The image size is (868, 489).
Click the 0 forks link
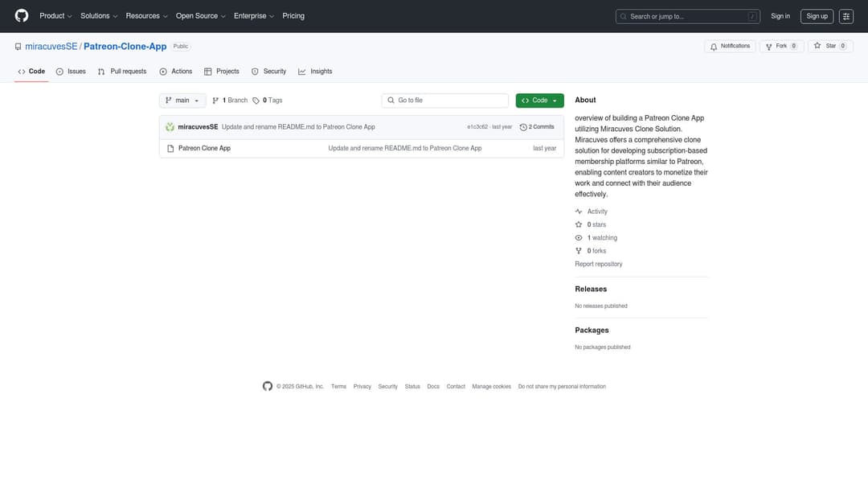(591, 251)
